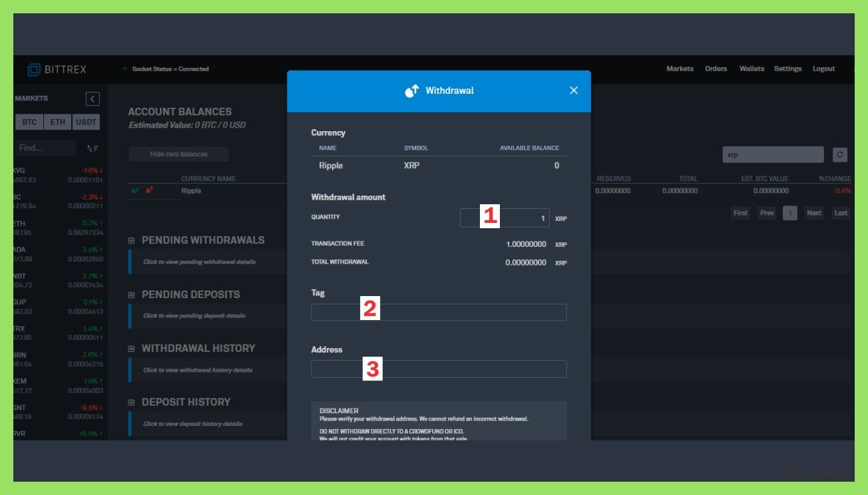Click the TRX row in markets list

click(x=59, y=333)
